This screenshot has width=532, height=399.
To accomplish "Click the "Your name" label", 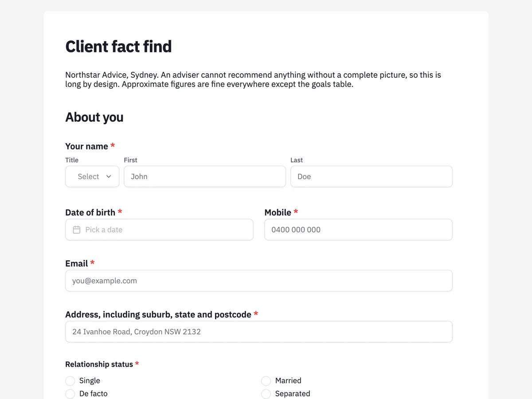I will [x=87, y=146].
